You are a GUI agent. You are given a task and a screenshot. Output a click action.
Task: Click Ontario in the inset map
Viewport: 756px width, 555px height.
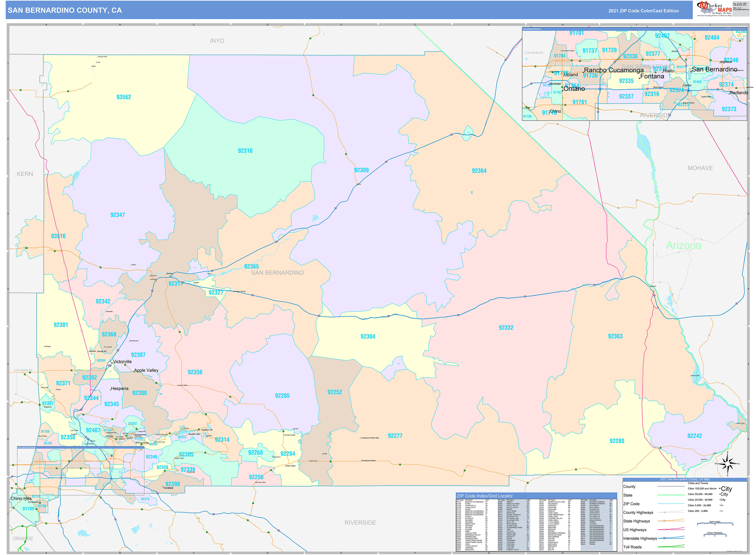click(574, 88)
